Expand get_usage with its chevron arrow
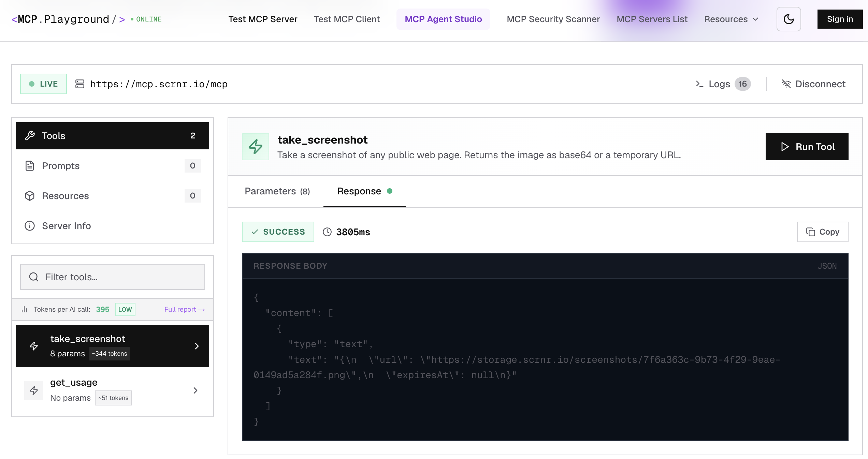Screen dimensions: 868x459 (195, 390)
